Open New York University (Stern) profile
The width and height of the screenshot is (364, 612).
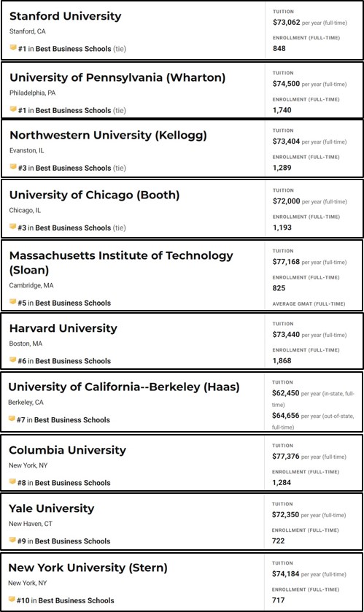coord(88,568)
